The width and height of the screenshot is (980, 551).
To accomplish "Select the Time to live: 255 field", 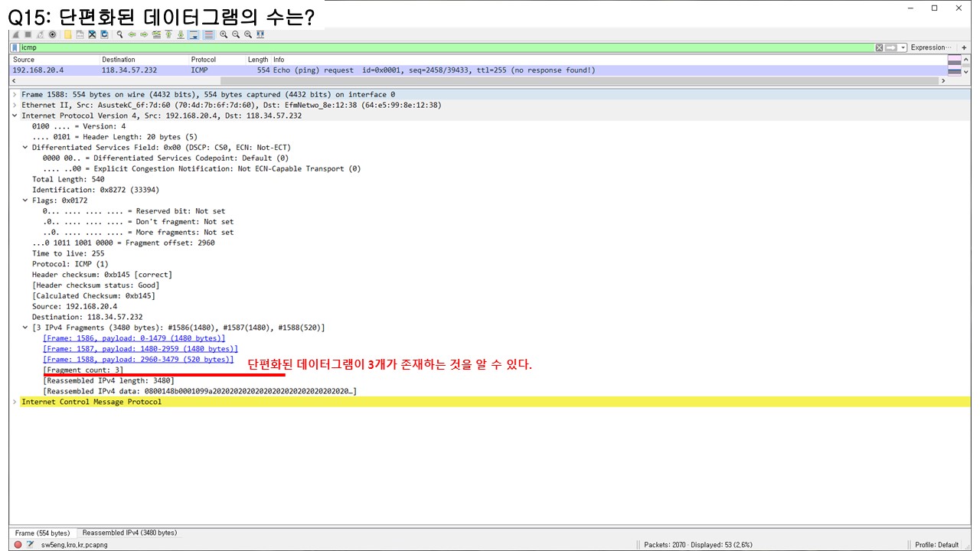I will click(x=68, y=253).
